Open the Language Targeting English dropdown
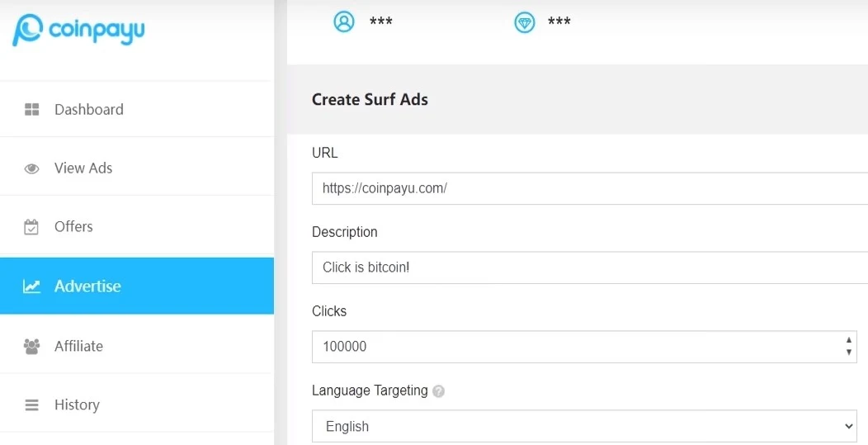868x445 pixels. [x=584, y=426]
